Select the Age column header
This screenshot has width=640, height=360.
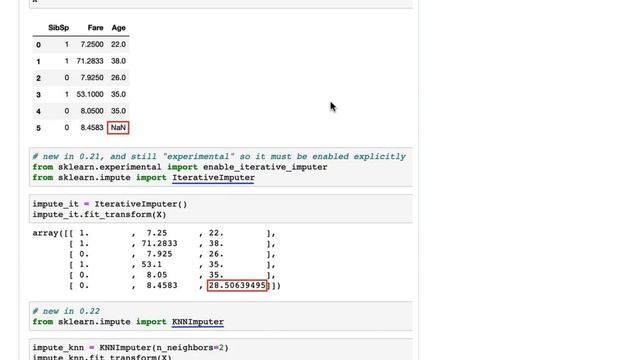(x=118, y=28)
